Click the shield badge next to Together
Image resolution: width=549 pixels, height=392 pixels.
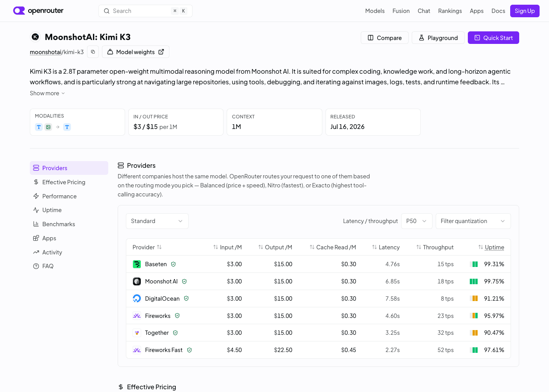(175, 333)
